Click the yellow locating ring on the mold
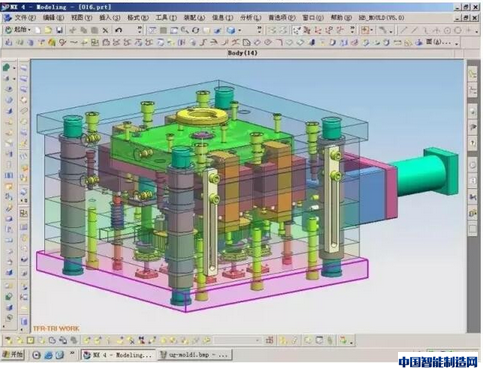 (201, 116)
